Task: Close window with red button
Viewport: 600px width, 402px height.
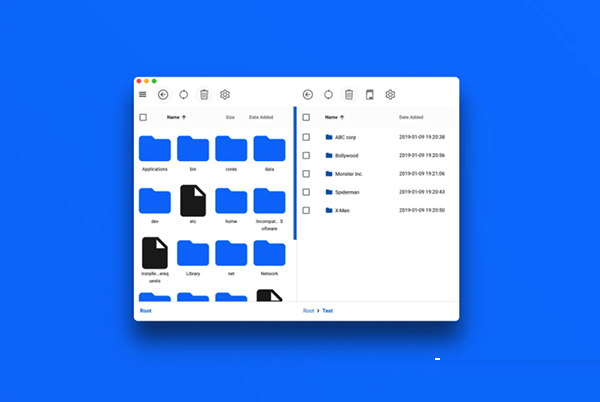Action: pos(139,81)
